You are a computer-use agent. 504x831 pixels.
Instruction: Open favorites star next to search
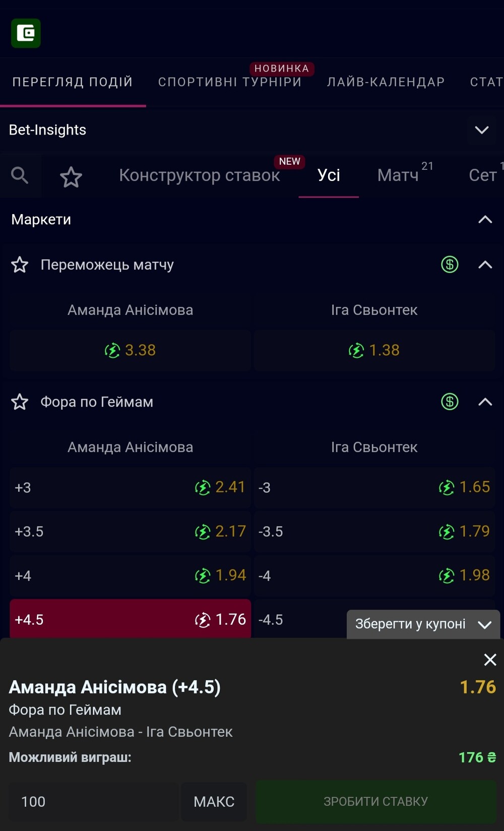tap(71, 177)
